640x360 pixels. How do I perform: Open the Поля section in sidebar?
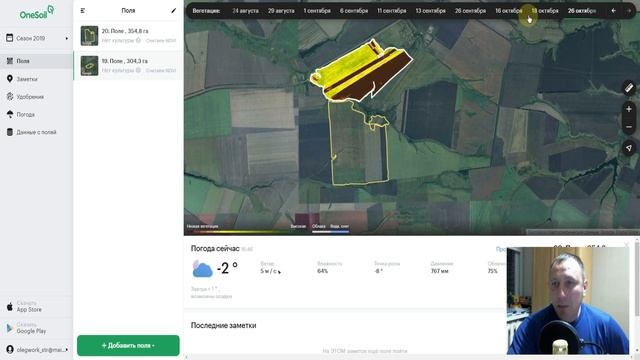tap(36, 61)
